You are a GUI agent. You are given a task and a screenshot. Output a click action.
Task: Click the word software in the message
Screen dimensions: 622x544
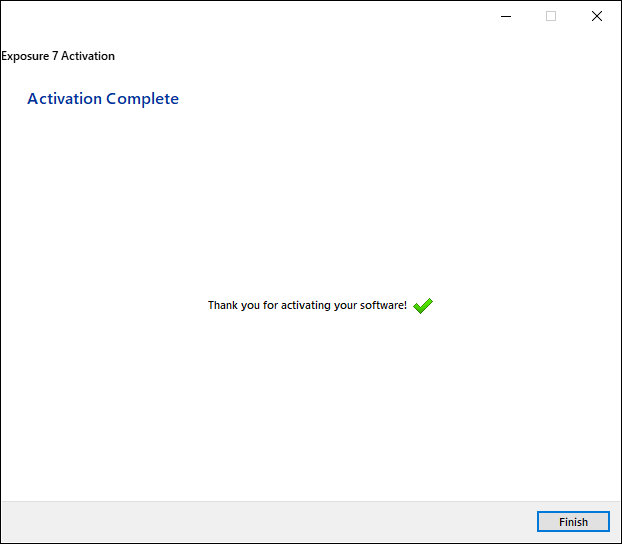coord(382,306)
